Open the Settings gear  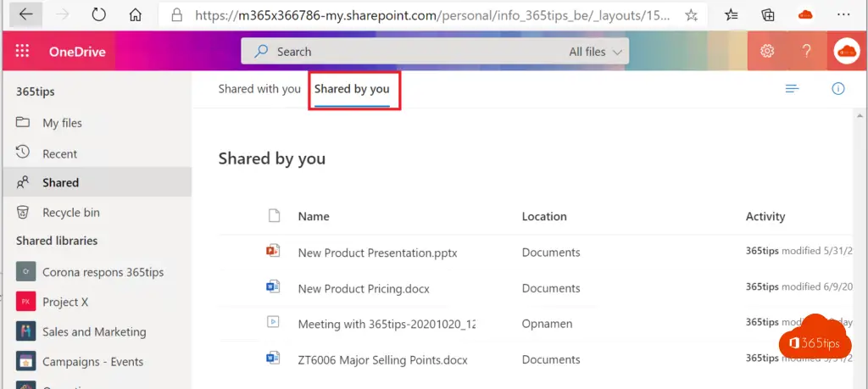(x=766, y=52)
